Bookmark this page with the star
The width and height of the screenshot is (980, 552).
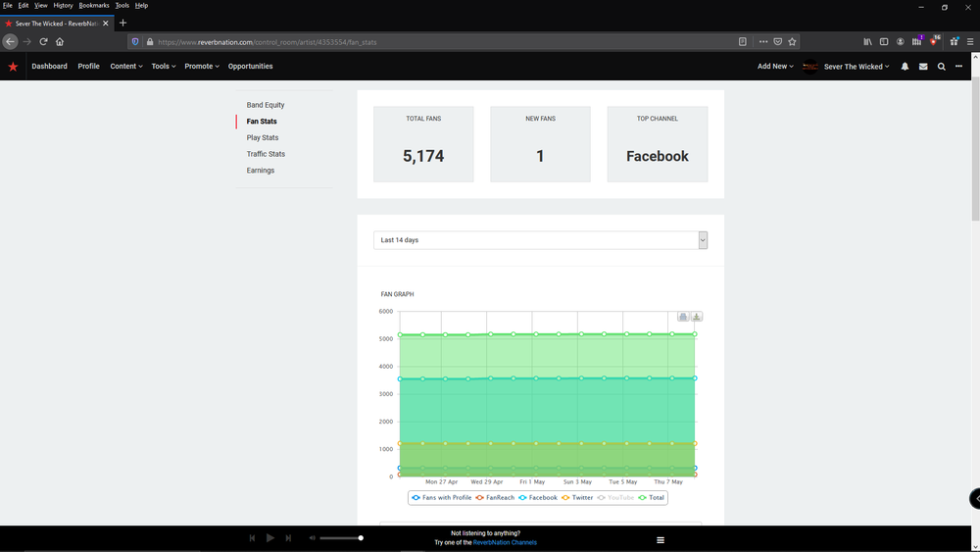pos(792,42)
